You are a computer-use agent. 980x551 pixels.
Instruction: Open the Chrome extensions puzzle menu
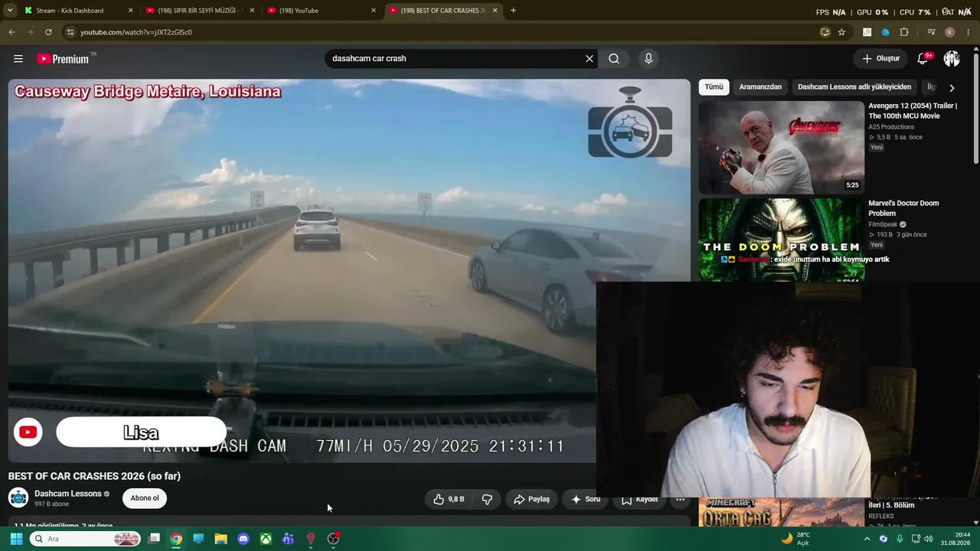click(904, 32)
